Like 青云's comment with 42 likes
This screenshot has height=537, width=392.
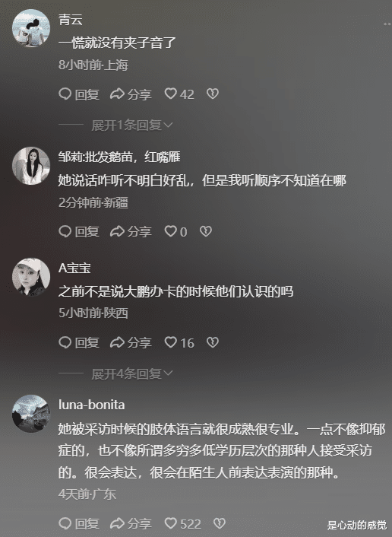(179, 94)
